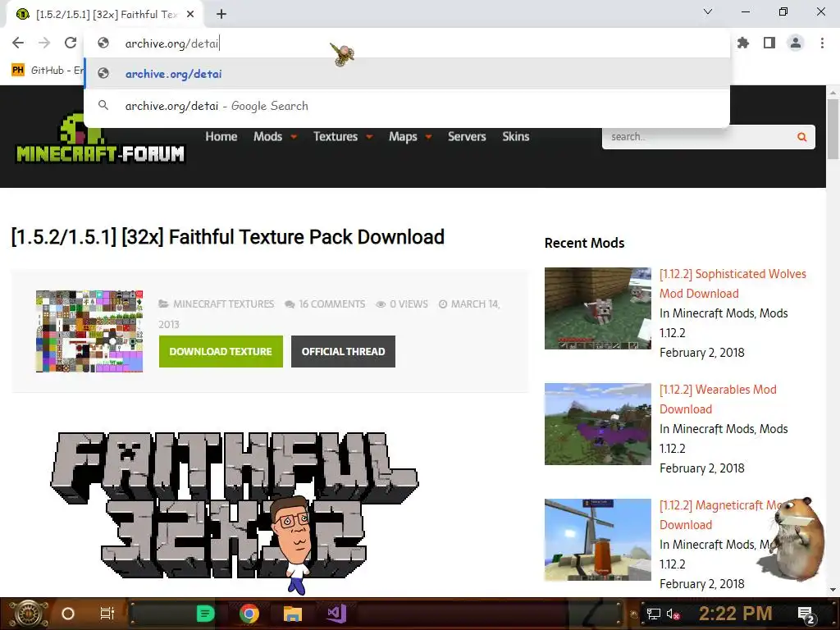This screenshot has width=840, height=630.
Task: Choose archive.org/detai Google Search suggestion
Action: coord(407,106)
